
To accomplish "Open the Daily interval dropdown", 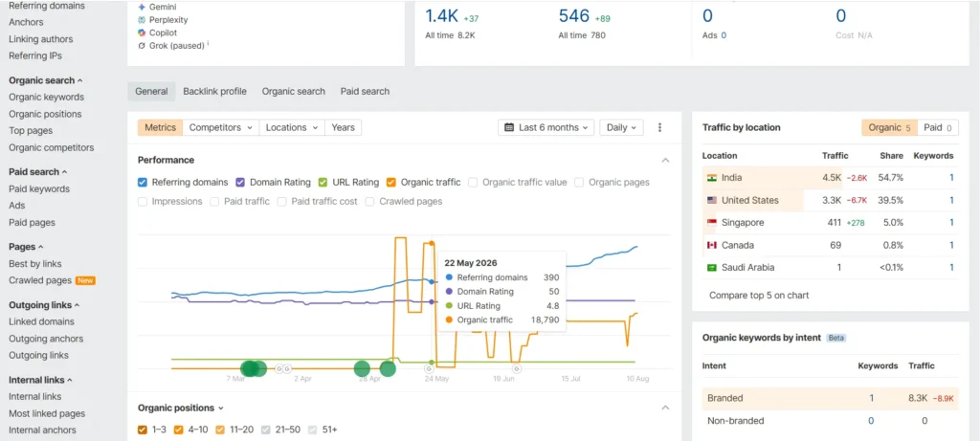I will coord(621,127).
